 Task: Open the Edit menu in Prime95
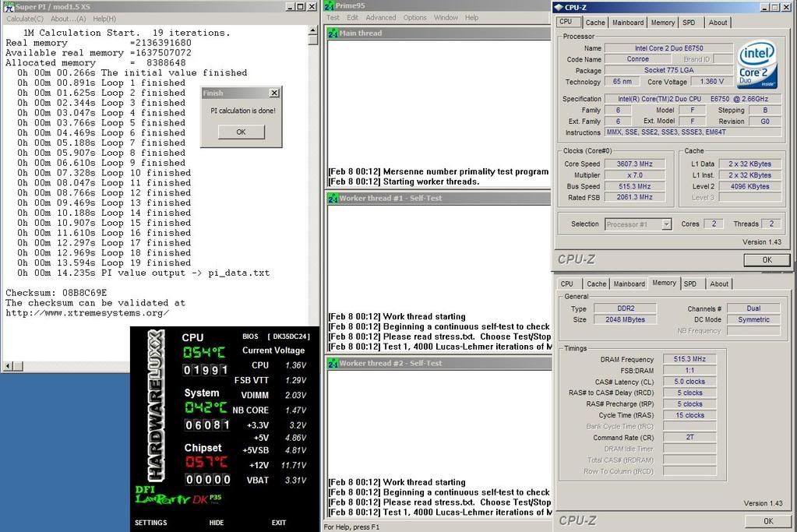point(353,17)
